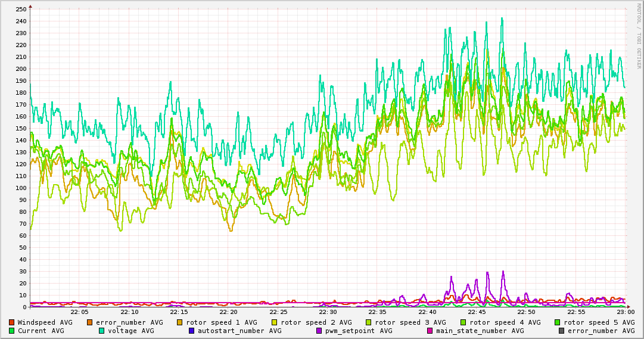This screenshot has height=339, width=644.
Task: Select the "Current AVG" legend label
Action: coord(41,331)
